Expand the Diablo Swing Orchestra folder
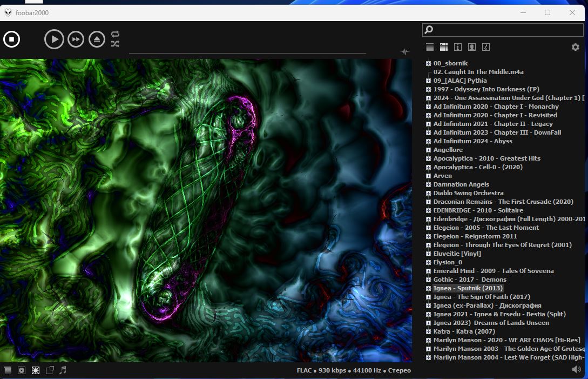Image resolution: width=588 pixels, height=379 pixels. tap(428, 193)
